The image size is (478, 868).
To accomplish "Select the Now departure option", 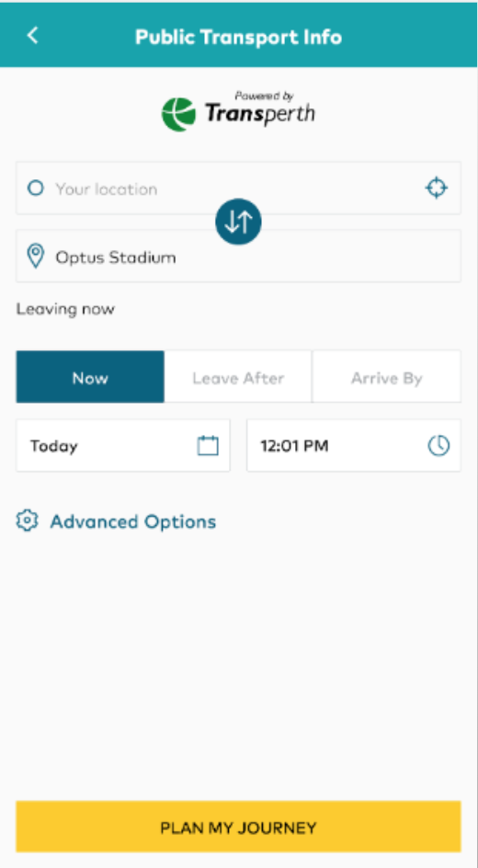I will pyautogui.click(x=90, y=376).
